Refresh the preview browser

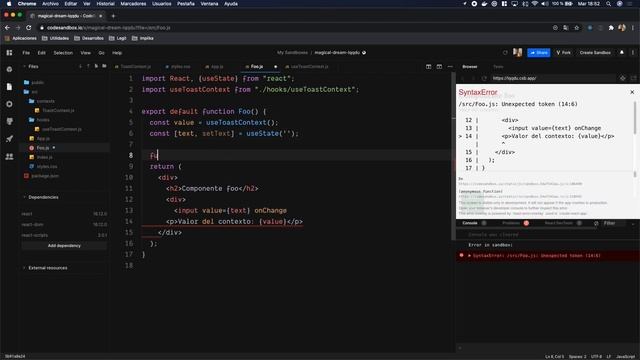(484, 78)
